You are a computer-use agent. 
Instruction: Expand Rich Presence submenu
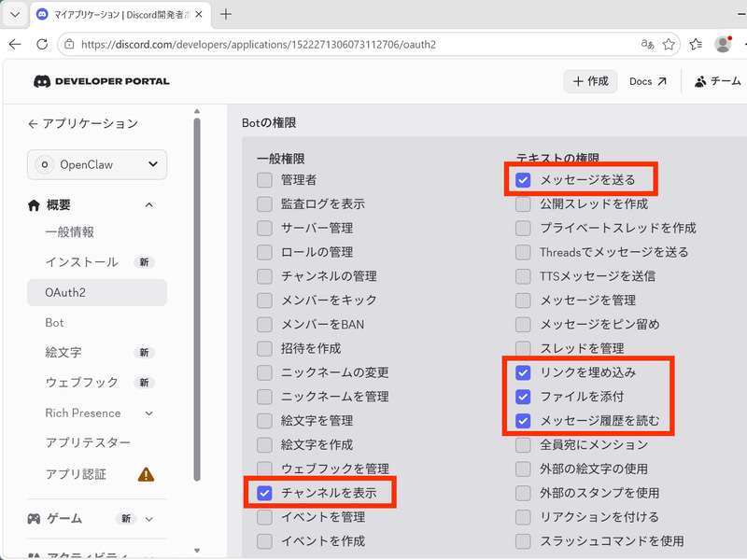149,413
